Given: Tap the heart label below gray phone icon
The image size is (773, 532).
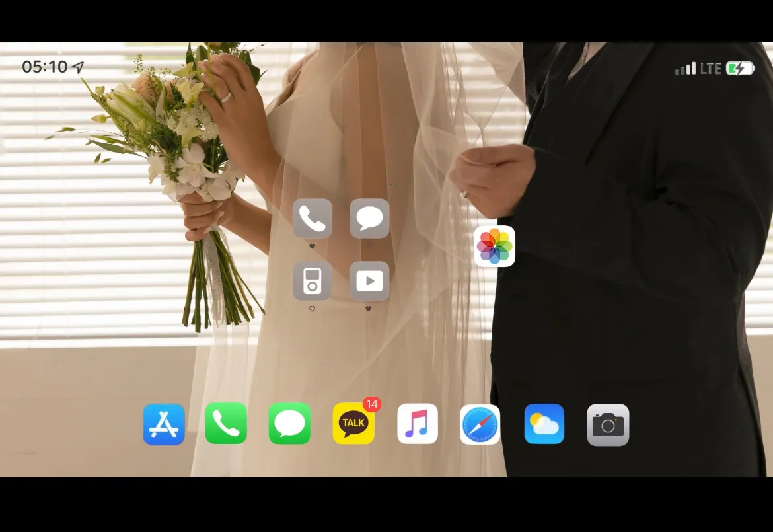Looking at the screenshot, I should 312,246.
